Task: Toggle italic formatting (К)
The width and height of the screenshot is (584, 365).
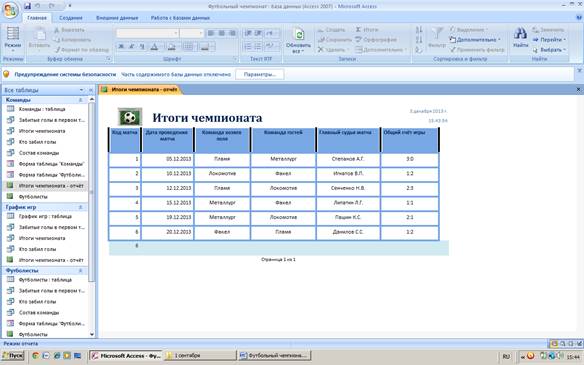Action: pos(131,46)
